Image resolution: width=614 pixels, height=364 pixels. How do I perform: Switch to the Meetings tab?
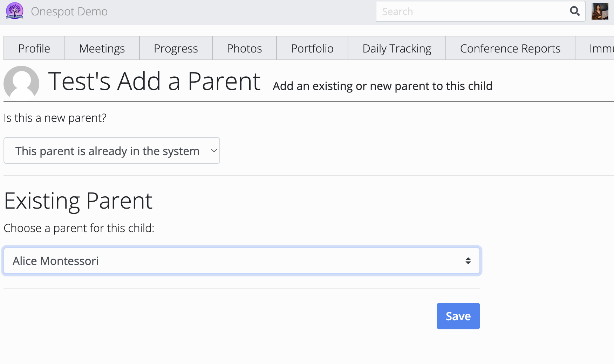102,48
